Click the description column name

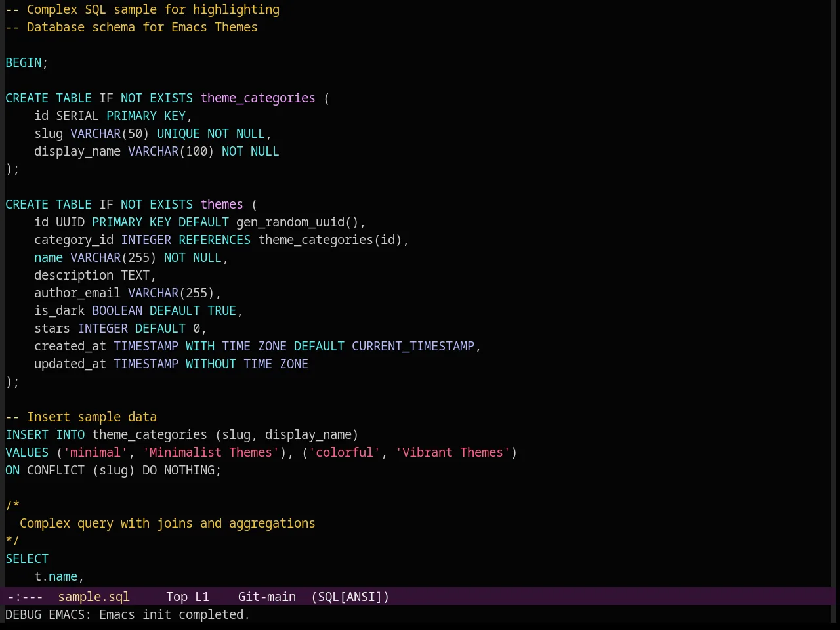(74, 275)
